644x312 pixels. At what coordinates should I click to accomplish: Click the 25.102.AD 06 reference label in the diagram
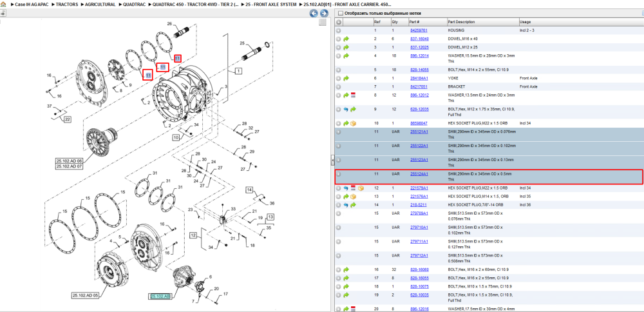pos(69,161)
